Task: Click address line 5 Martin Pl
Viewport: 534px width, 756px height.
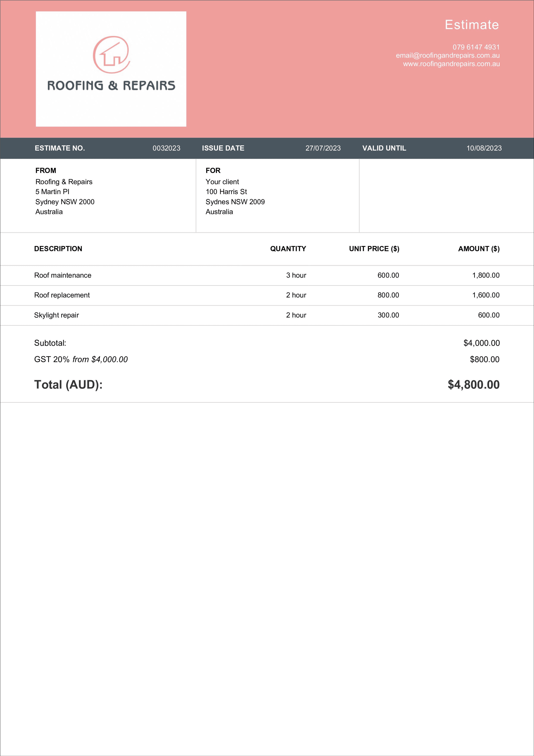Action: click(52, 192)
